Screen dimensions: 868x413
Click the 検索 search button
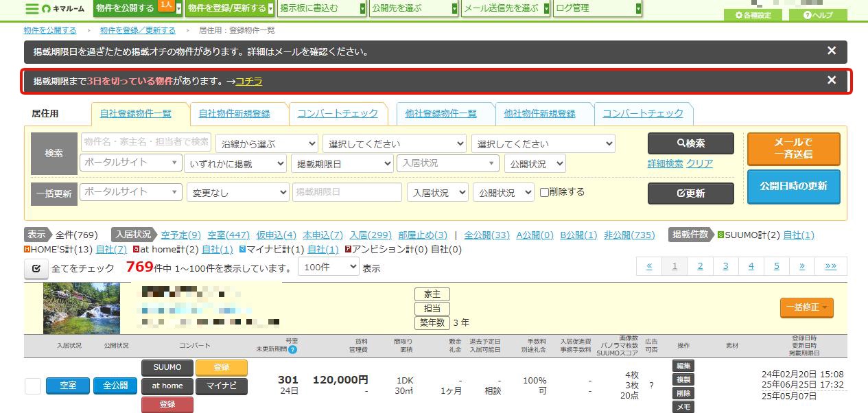tap(691, 143)
